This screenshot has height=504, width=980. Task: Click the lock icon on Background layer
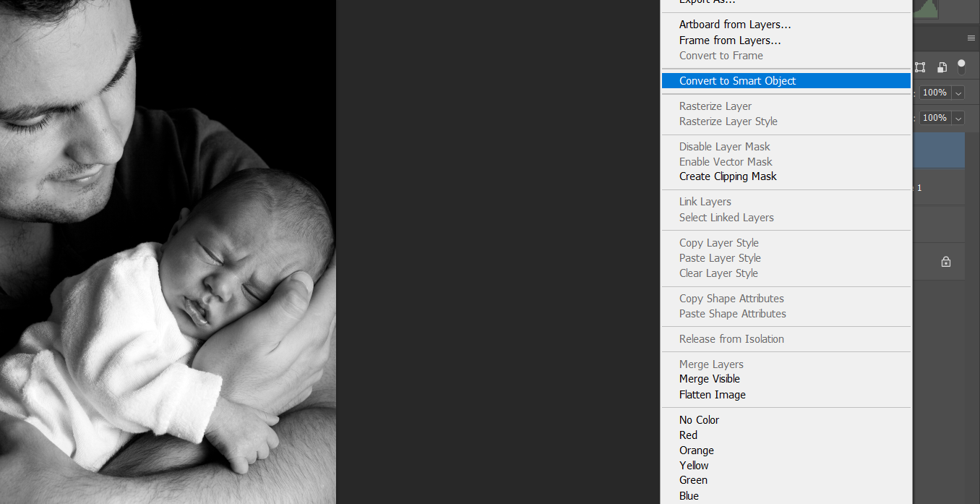coord(946,262)
